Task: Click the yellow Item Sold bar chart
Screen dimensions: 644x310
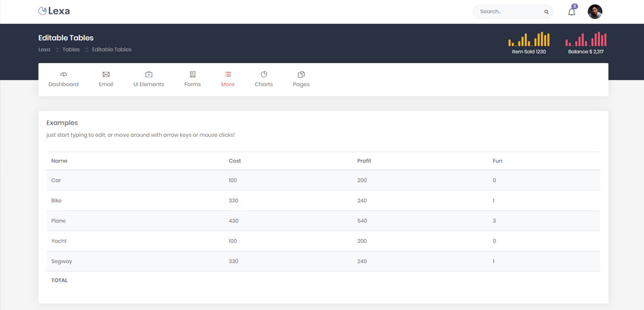Action: [x=529, y=39]
